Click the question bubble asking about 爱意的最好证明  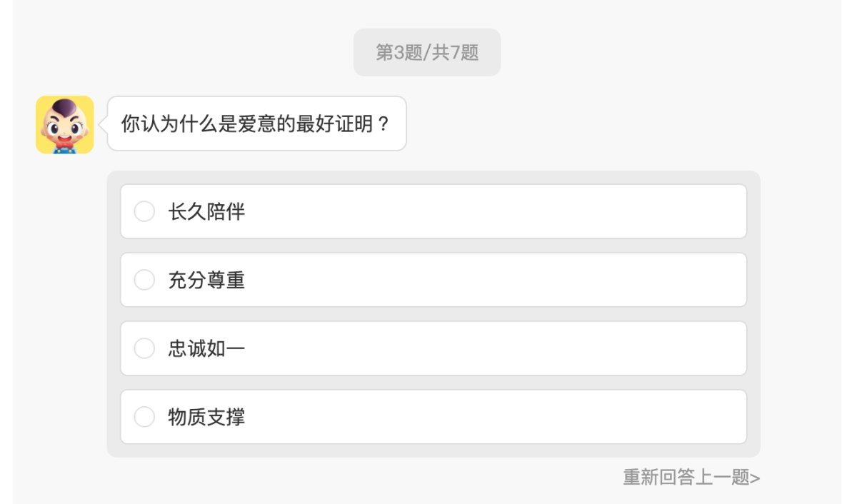[x=257, y=124]
